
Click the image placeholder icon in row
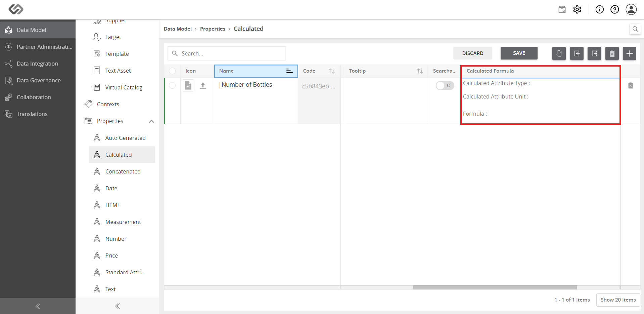click(x=188, y=86)
